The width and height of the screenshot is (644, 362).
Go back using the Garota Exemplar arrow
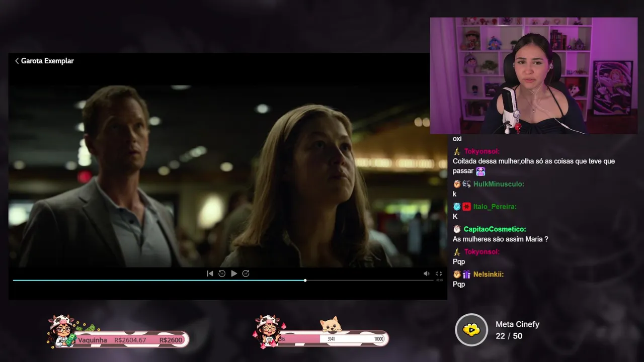17,61
